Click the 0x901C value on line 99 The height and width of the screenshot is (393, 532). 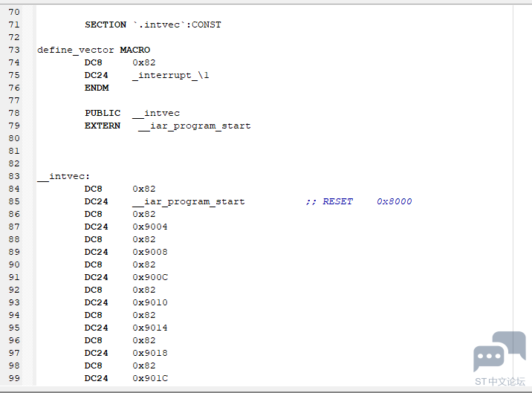tap(150, 378)
